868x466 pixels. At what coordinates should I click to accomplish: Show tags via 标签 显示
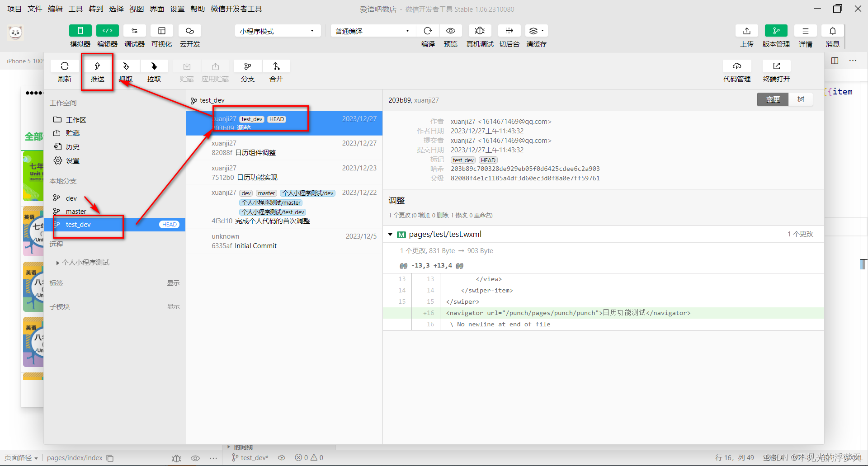[173, 283]
